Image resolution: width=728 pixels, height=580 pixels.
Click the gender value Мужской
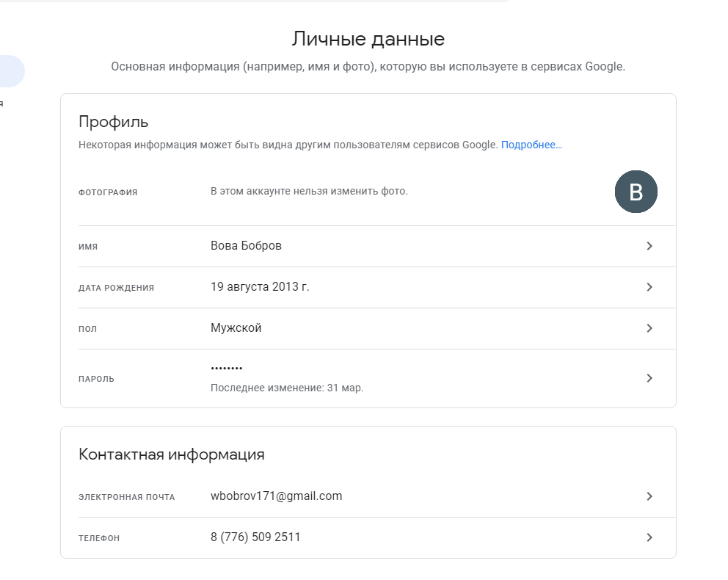pyautogui.click(x=236, y=328)
